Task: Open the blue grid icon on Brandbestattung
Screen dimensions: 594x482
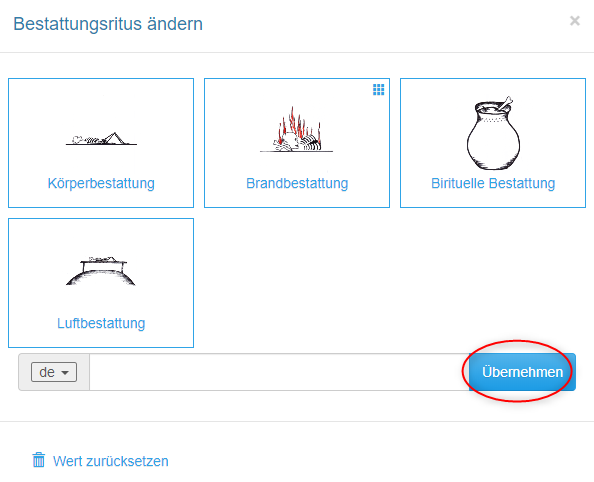Action: click(x=378, y=89)
